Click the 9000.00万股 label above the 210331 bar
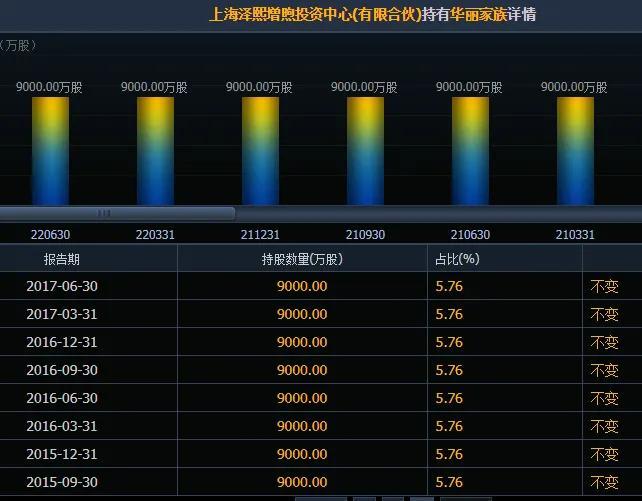The image size is (642, 501). click(x=574, y=87)
